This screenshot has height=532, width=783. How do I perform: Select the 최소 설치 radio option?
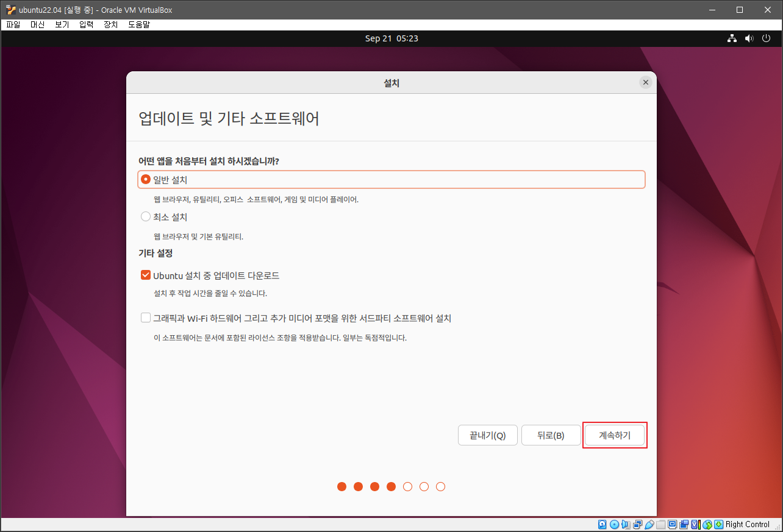[146, 216]
